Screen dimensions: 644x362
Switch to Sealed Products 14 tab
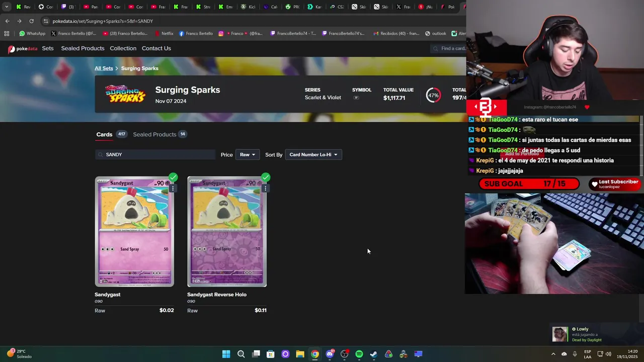159,134
